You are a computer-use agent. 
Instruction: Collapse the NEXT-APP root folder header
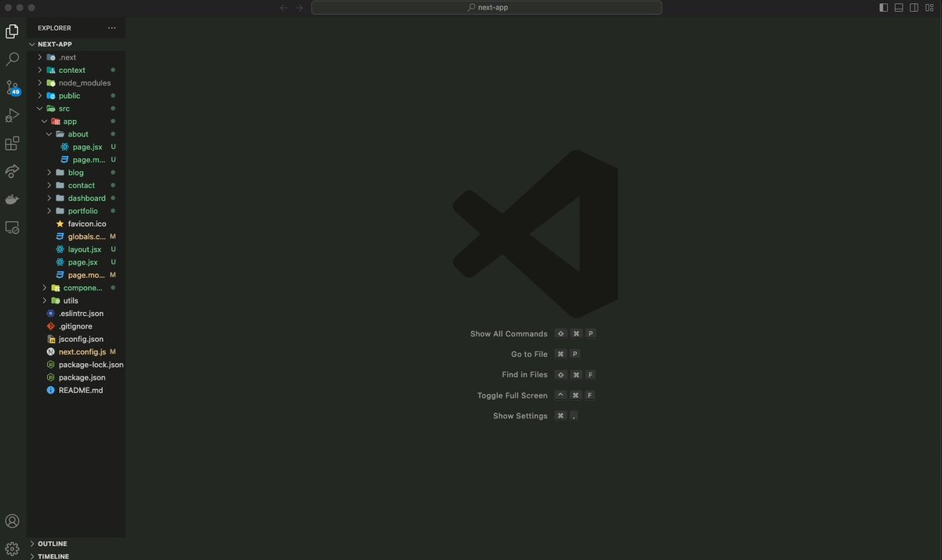tap(76, 45)
